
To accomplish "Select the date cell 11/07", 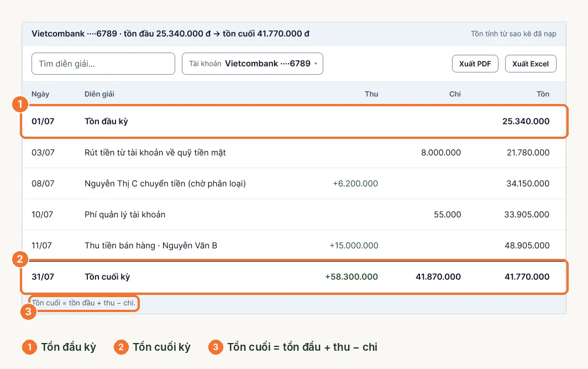I will pos(41,246).
